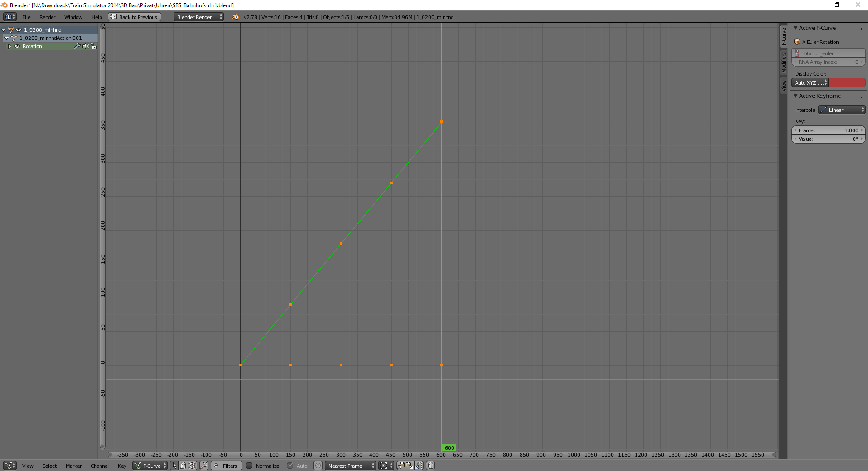Click the green current frame 600 indicator
This screenshot has width=868, height=471.
[449, 448]
